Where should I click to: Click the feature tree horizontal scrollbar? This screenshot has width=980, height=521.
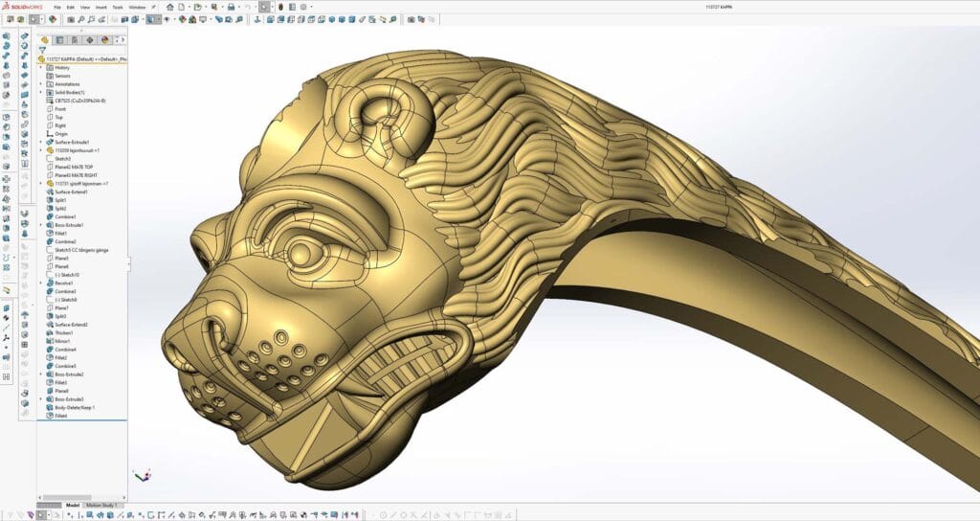[x=81, y=497]
